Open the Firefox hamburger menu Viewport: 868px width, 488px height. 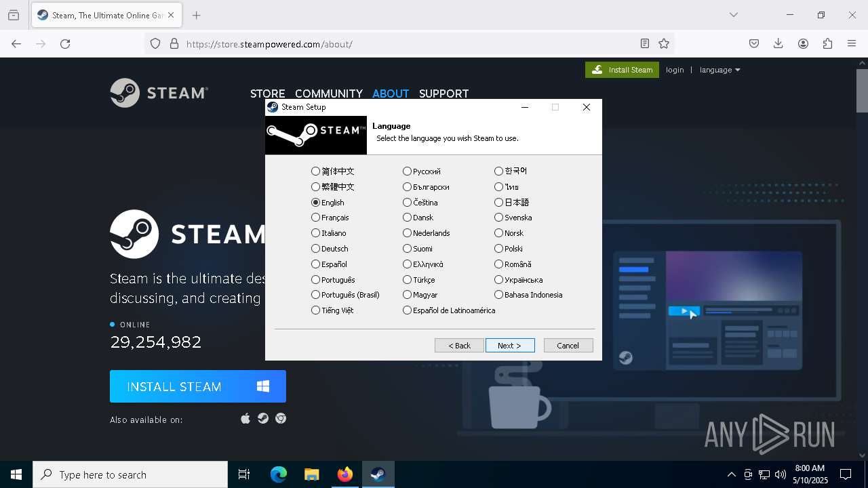(852, 44)
